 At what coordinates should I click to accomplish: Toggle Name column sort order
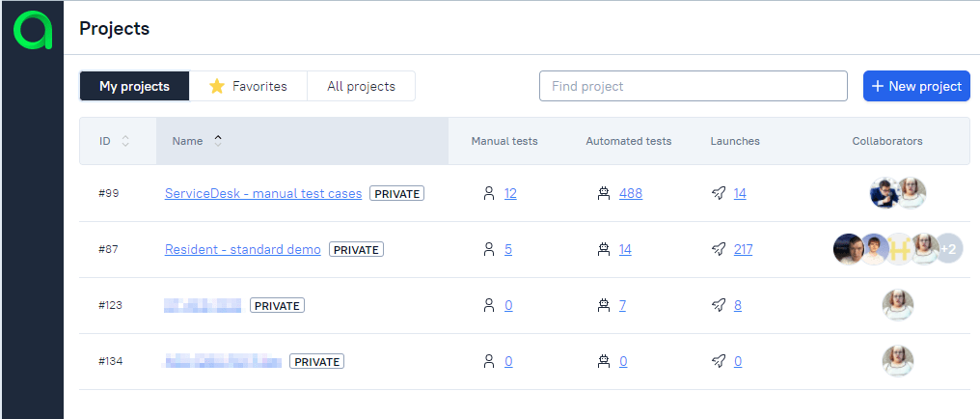pos(218,141)
